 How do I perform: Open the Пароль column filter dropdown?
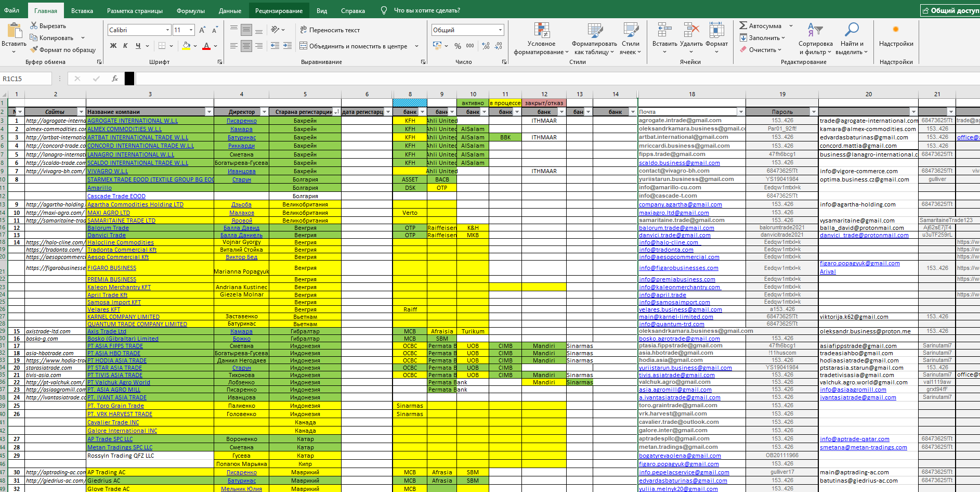click(814, 112)
